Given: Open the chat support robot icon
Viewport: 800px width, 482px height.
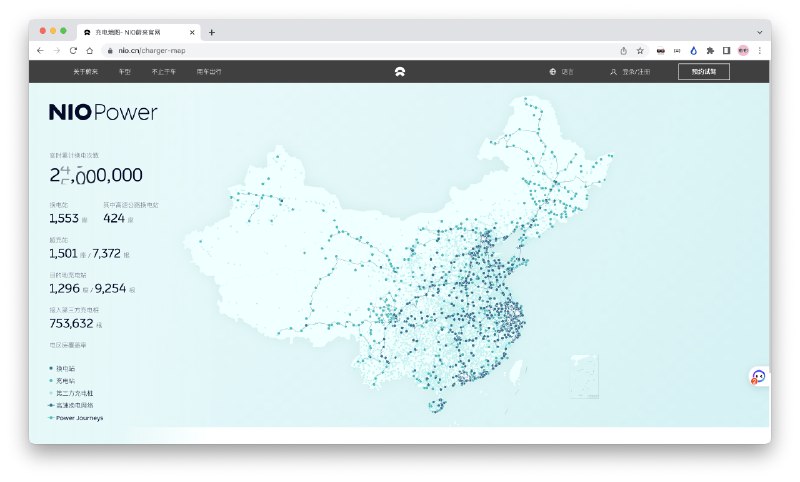Looking at the screenshot, I should [x=758, y=377].
